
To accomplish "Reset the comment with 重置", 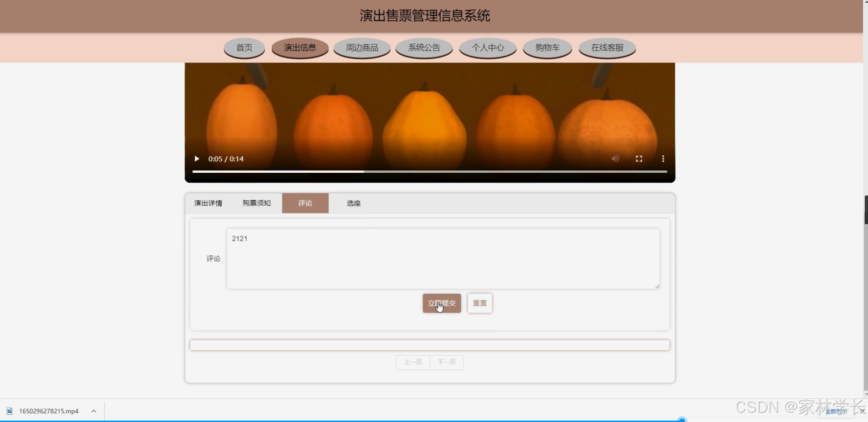I will [x=480, y=303].
